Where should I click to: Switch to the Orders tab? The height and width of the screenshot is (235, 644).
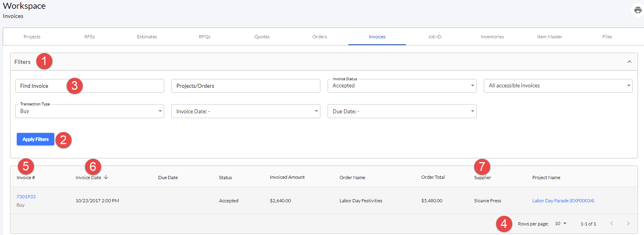[320, 37]
